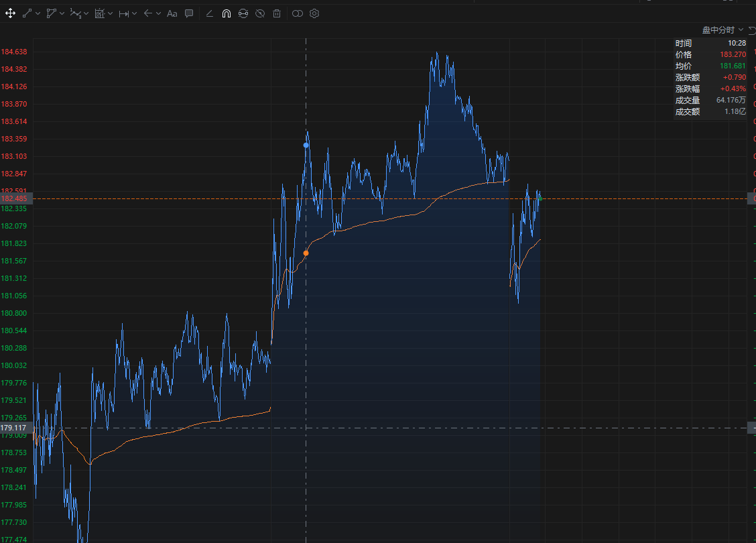
Task: Click the 均价 181.681 value
Action: tap(733, 66)
